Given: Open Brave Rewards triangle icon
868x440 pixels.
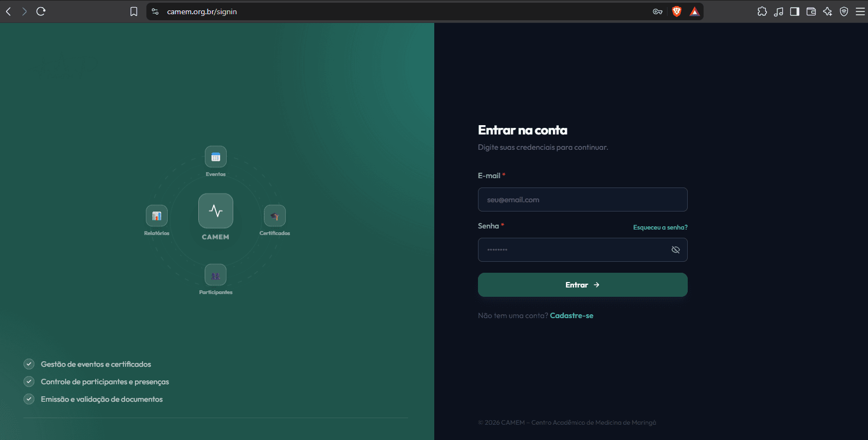Looking at the screenshot, I should pyautogui.click(x=694, y=11).
